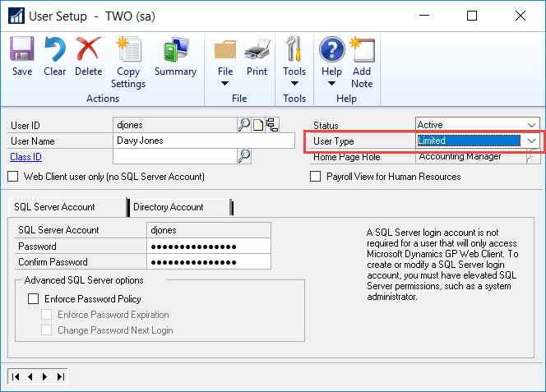Image resolution: width=546 pixels, height=392 pixels.
Task: Minimize the User Setup window
Action: (424, 16)
